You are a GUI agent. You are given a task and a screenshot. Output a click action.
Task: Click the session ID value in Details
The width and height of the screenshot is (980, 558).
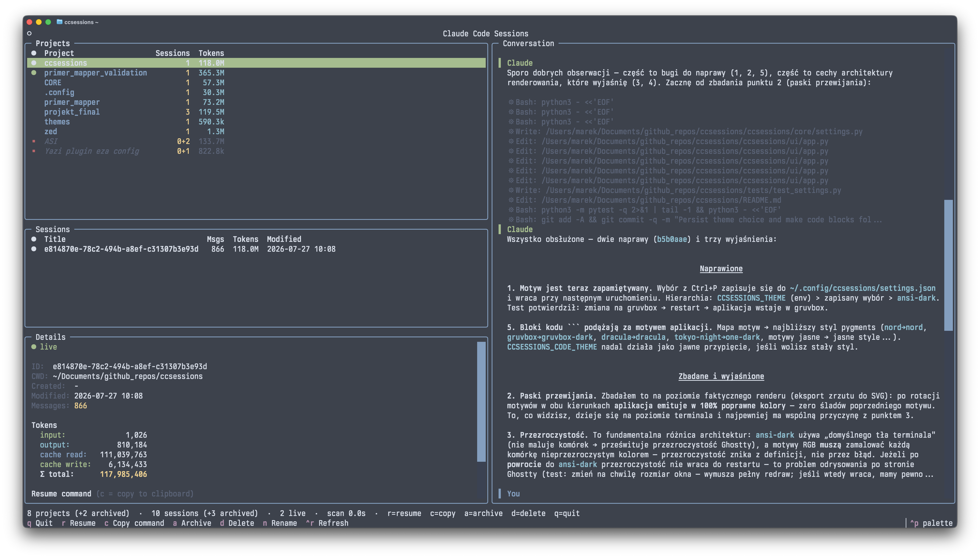point(130,366)
